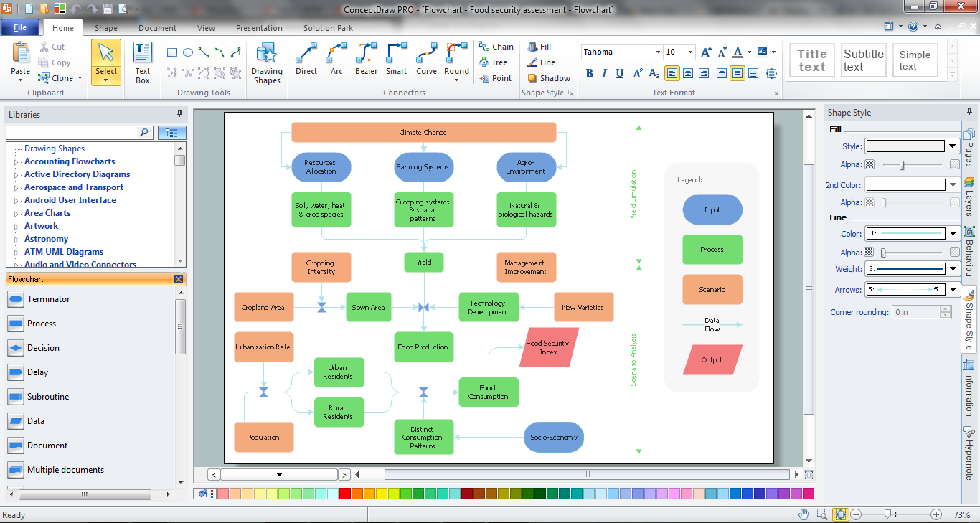Click the library search input field
This screenshot has width=980, height=523.
[70, 133]
